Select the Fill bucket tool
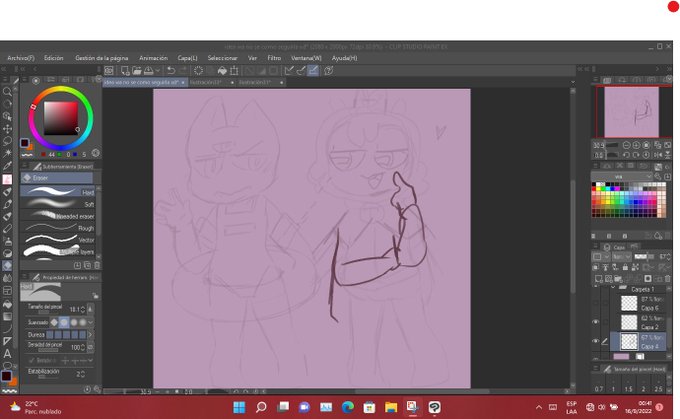This screenshot has height=419, width=680. [x=7, y=304]
